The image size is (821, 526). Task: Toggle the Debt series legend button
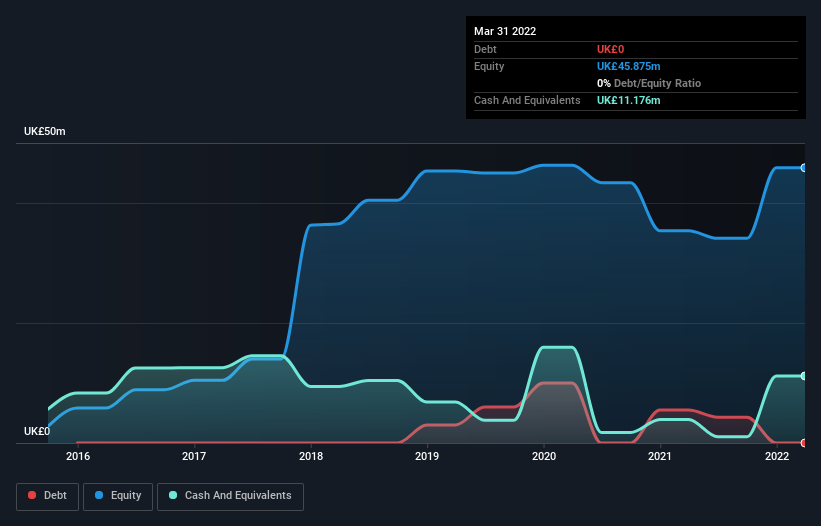(x=47, y=496)
